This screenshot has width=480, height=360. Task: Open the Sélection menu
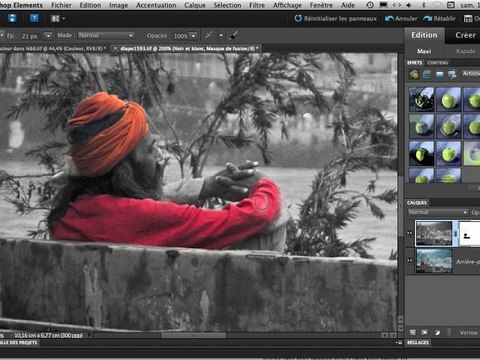point(227,5)
